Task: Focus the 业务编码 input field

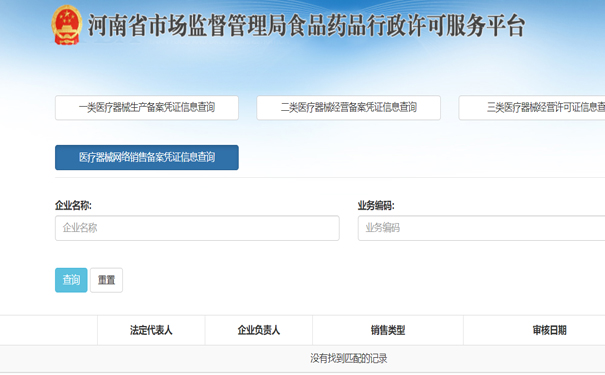Action: coord(481,228)
